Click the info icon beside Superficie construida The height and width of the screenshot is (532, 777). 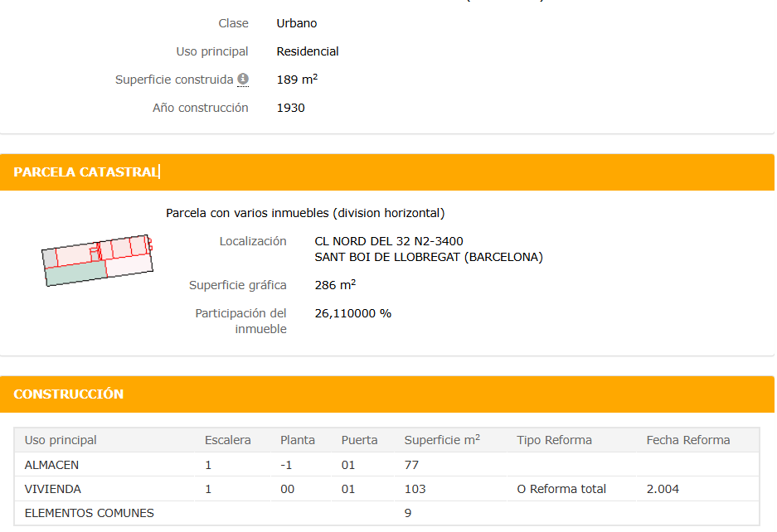coord(243,79)
